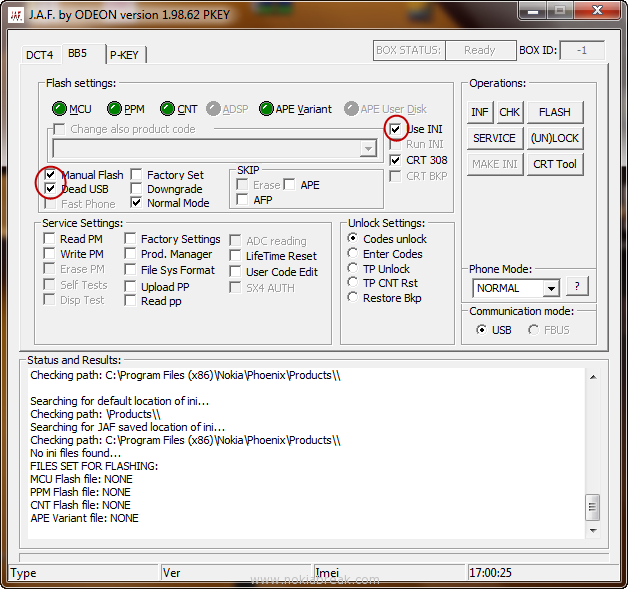Viewport: 628px width, 589px height.
Task: Select the Enter Codes radio option
Action: [x=352, y=253]
